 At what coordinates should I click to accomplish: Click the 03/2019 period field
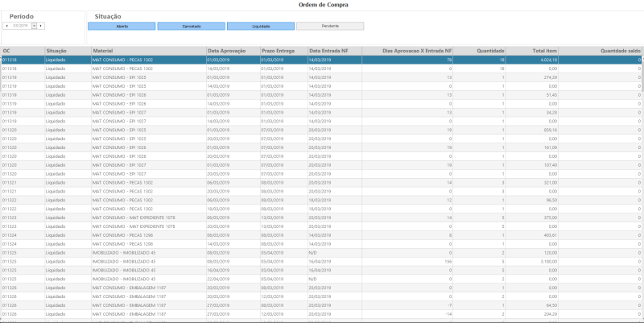click(21, 26)
